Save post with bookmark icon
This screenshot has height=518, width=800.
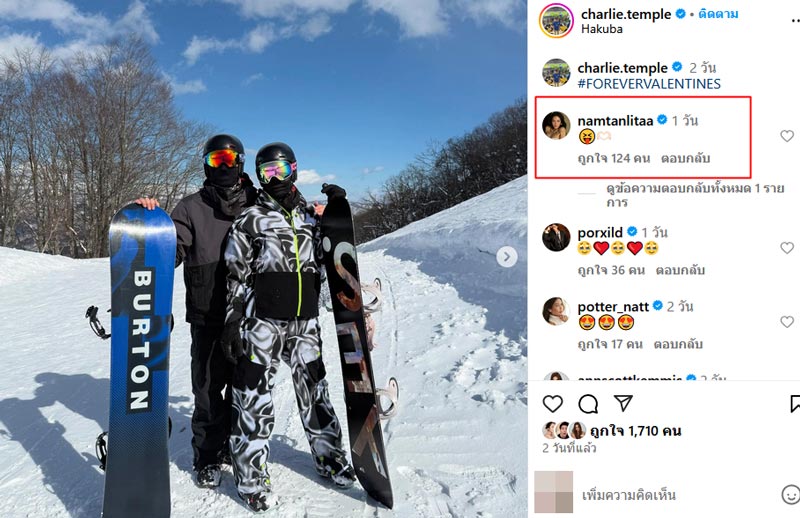[x=795, y=403]
